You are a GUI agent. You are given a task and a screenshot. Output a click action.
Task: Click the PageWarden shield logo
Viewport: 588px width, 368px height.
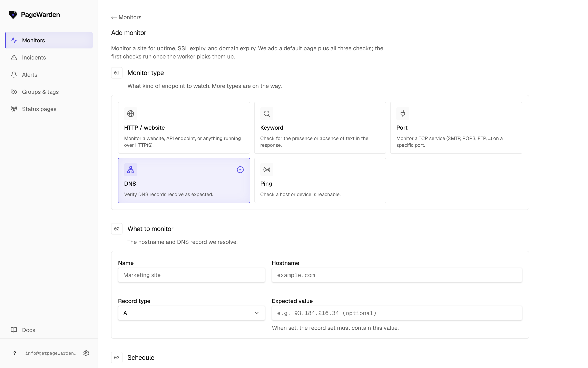click(13, 15)
